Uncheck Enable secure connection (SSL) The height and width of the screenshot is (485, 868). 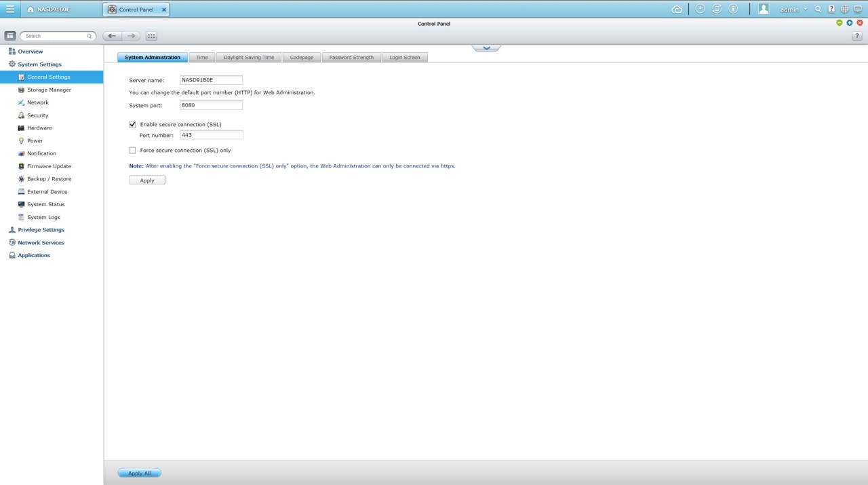pyautogui.click(x=132, y=124)
